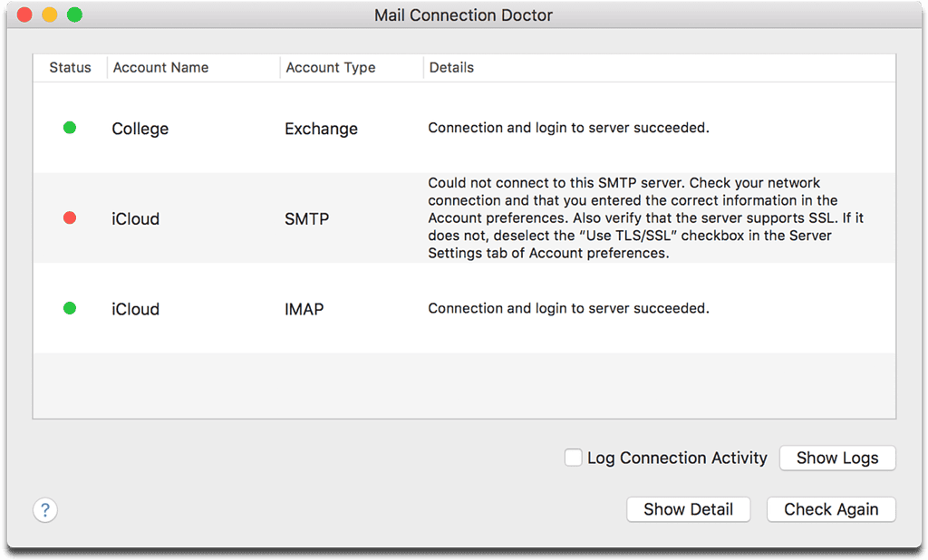Image resolution: width=928 pixels, height=560 pixels.
Task: Click the Show Detail button
Action: [x=688, y=509]
